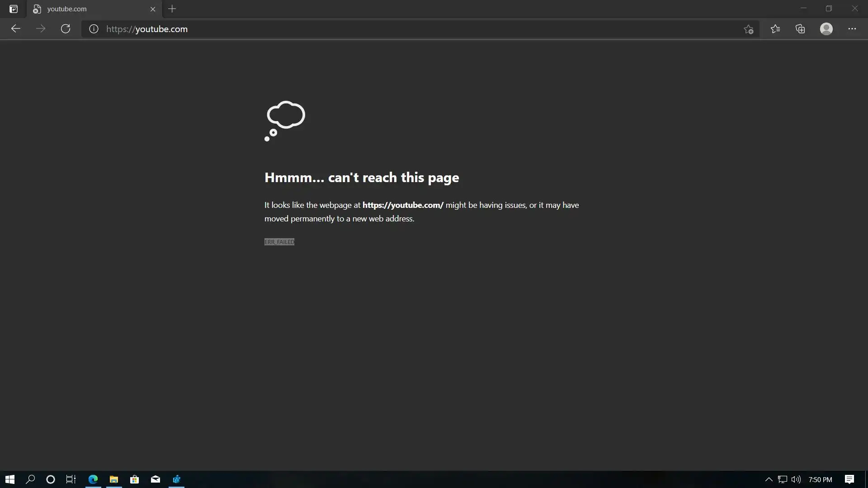Open the Collections icon
This screenshot has height=488, width=868.
point(800,29)
